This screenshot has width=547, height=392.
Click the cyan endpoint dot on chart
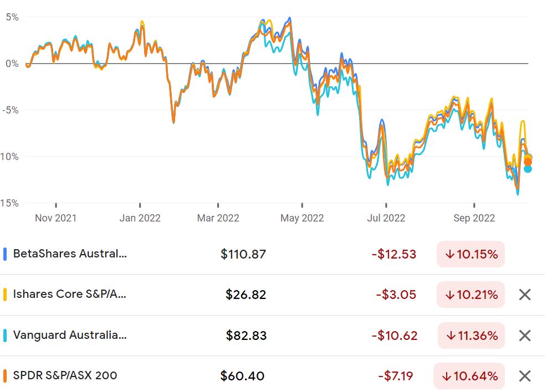528,169
